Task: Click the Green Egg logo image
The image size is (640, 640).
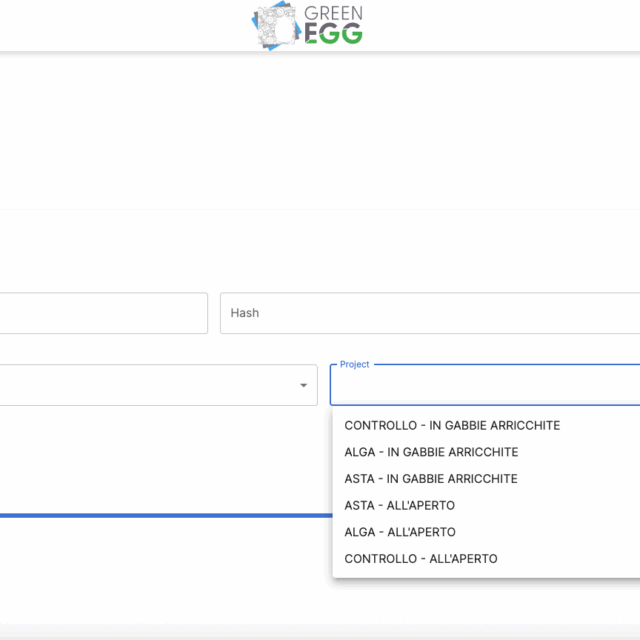Action: click(276, 26)
